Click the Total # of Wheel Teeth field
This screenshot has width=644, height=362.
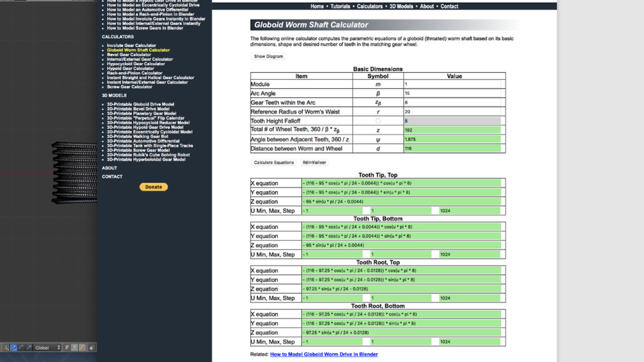[x=452, y=130]
